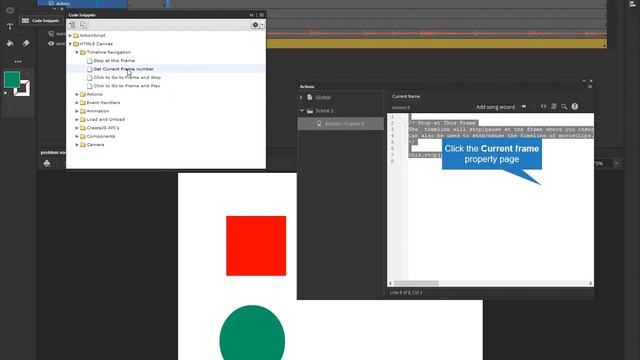Image resolution: width=640 pixels, height=360 pixels.
Task: Select the Oval tool in the tools panel
Action: point(10,10)
